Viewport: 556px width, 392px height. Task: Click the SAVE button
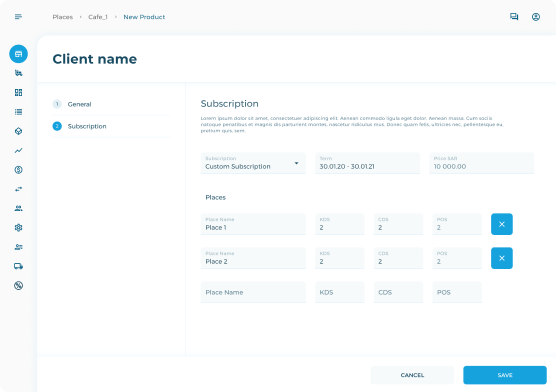click(505, 375)
